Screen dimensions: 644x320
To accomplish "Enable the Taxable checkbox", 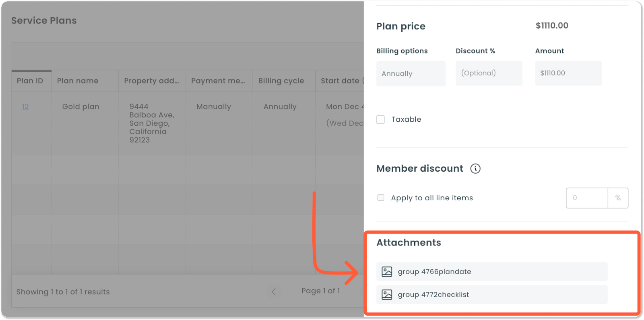I will pos(380,119).
